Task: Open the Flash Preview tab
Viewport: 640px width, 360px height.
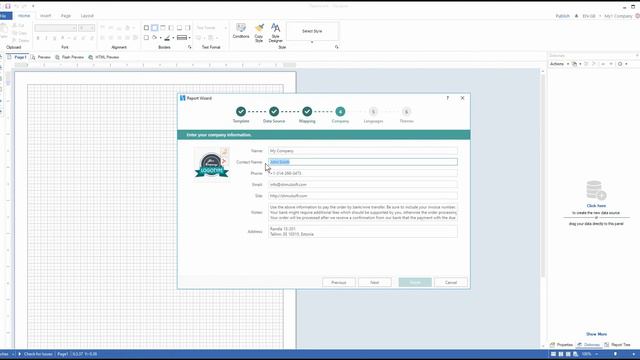Action: click(x=69, y=57)
